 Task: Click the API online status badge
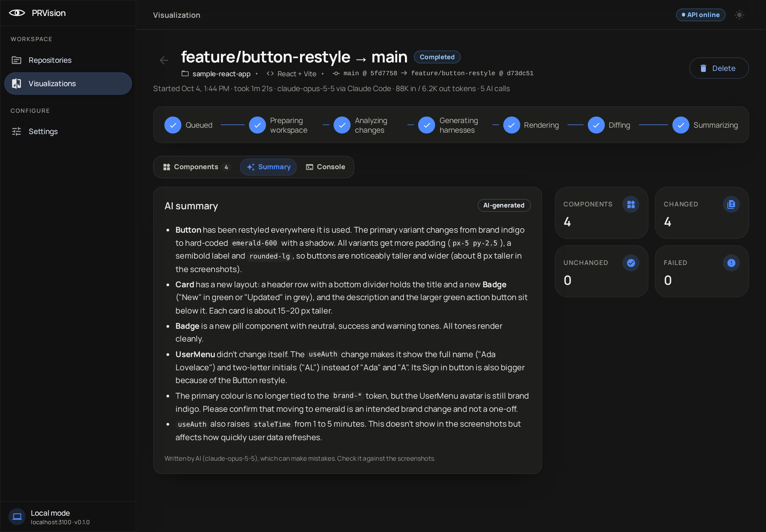[701, 15]
